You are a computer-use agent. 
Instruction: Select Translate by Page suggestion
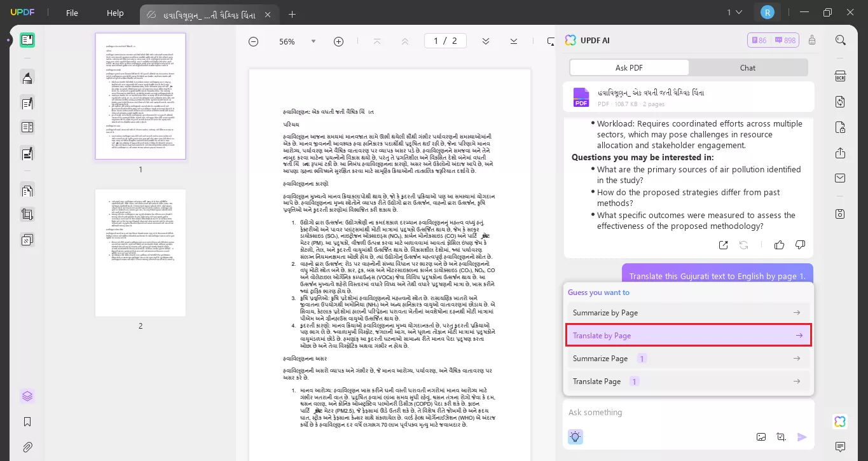(x=688, y=335)
